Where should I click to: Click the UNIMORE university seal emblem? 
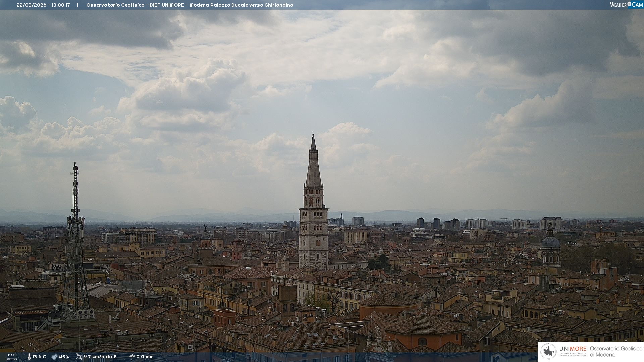548,352
